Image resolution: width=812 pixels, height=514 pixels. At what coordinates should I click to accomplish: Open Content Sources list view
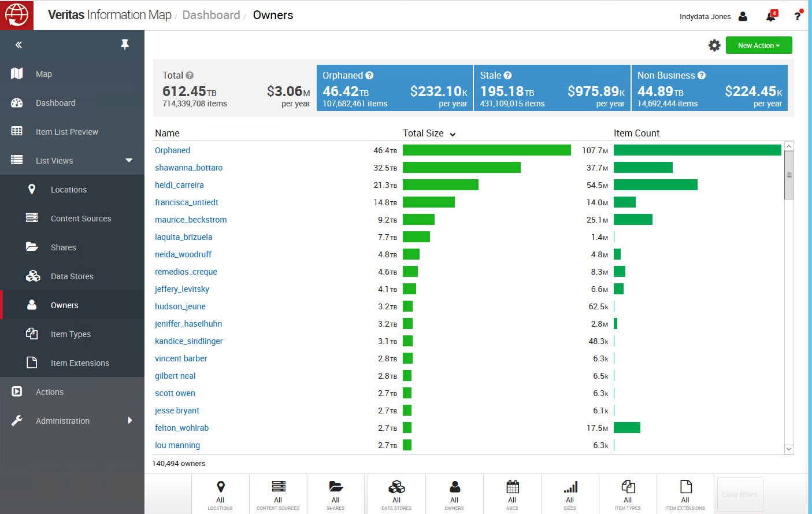tap(72, 219)
